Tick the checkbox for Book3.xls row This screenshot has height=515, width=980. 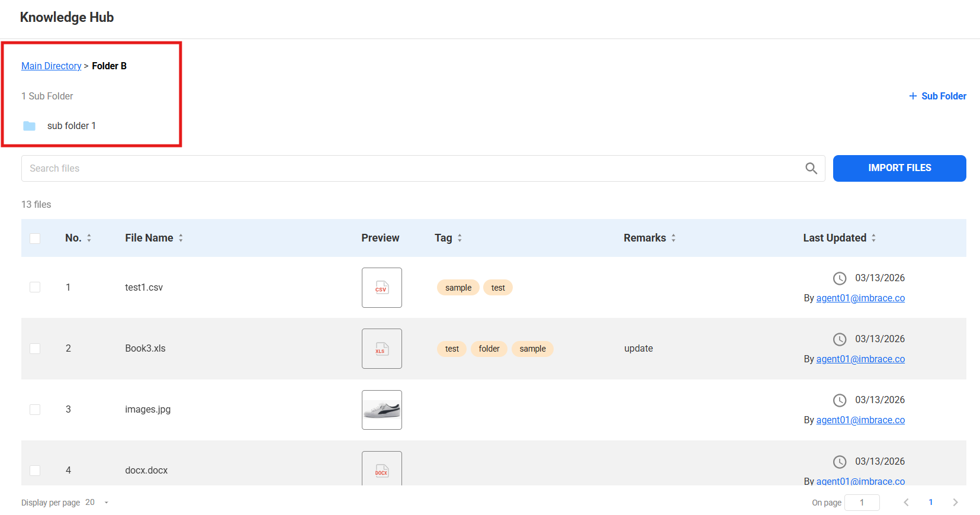tap(35, 349)
